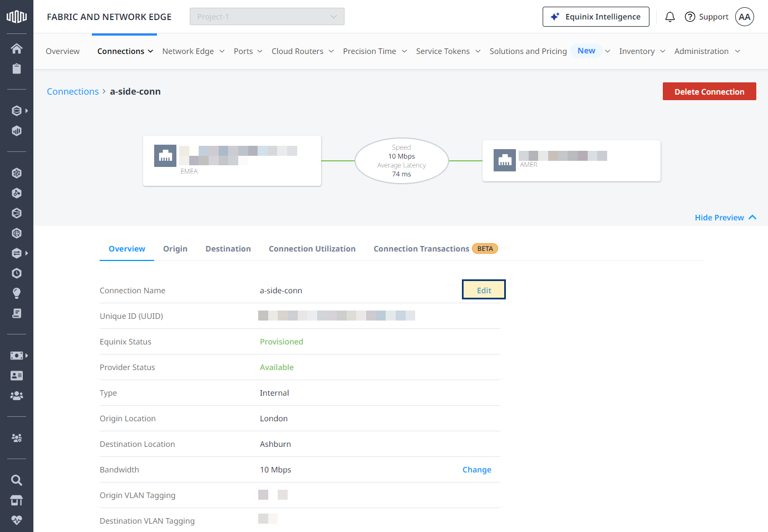Open the users-with-gear admin icon
The height and width of the screenshot is (532, 768).
(17, 438)
